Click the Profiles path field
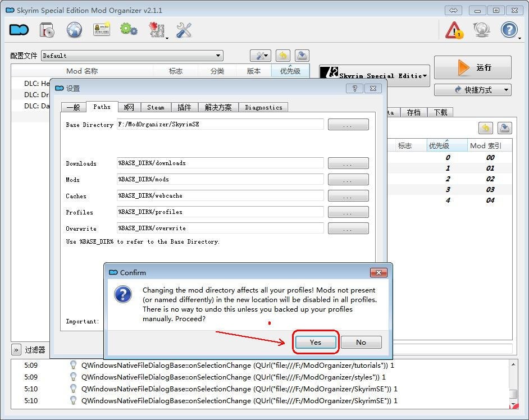529x420 pixels. tap(220, 212)
